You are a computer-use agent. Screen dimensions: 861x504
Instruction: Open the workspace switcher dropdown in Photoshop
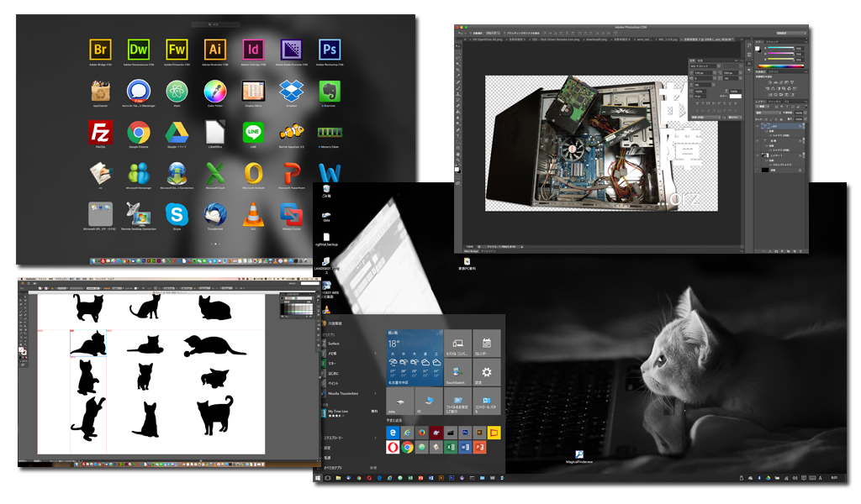coord(790,34)
